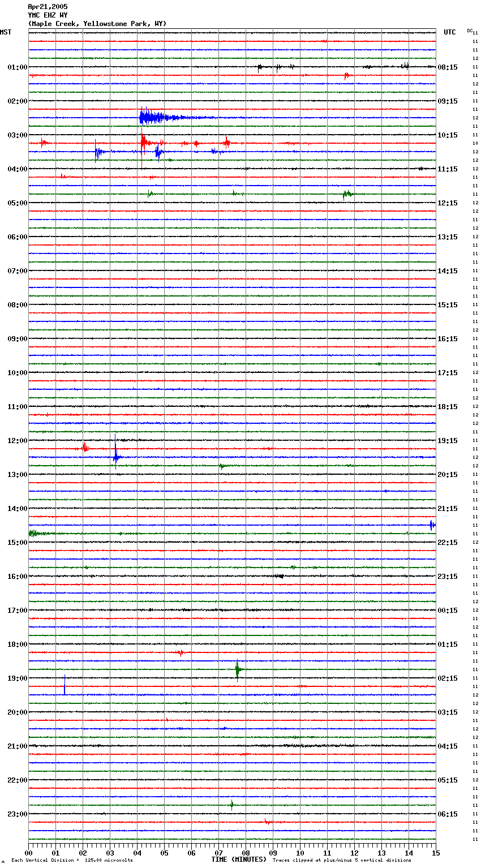The width and height of the screenshot is (481, 868).
Task: Click the 08:15 UTC time label
Action: [x=448, y=67]
